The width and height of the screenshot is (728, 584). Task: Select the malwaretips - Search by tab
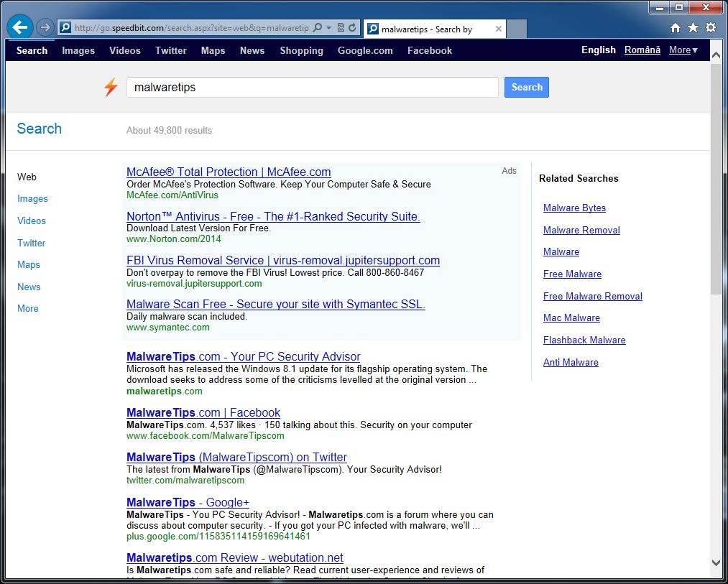click(x=434, y=29)
